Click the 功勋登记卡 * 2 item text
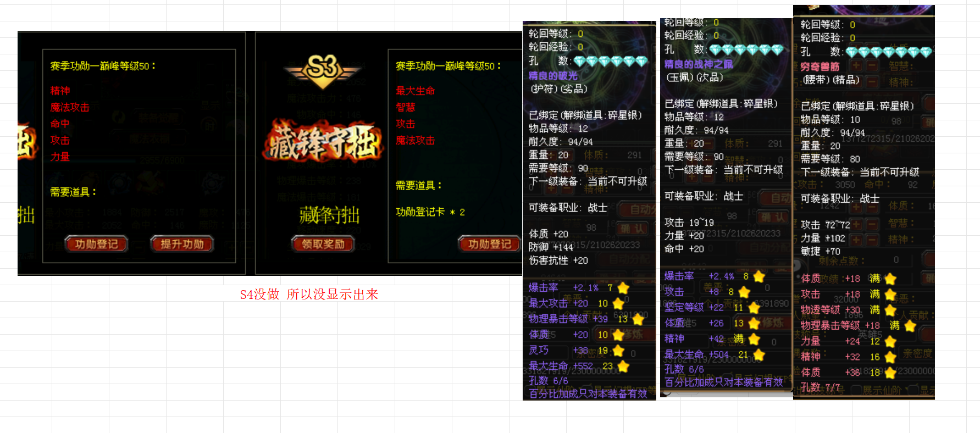This screenshot has width=980, height=433. 430,212
